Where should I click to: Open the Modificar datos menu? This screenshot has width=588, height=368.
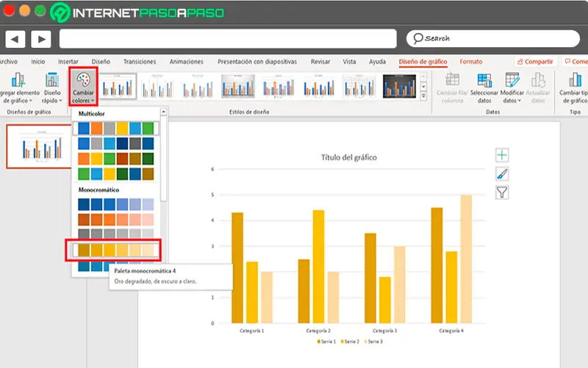[512, 88]
